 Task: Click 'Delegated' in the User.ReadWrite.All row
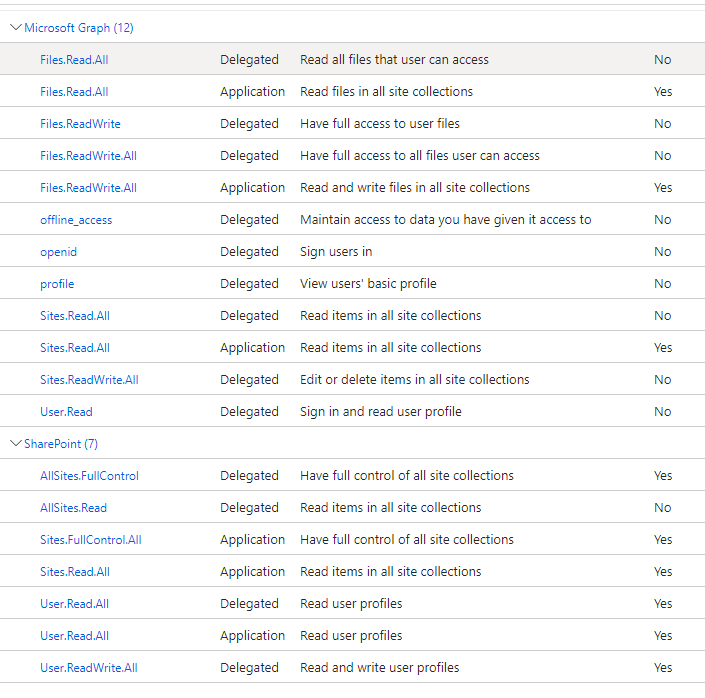tap(249, 667)
